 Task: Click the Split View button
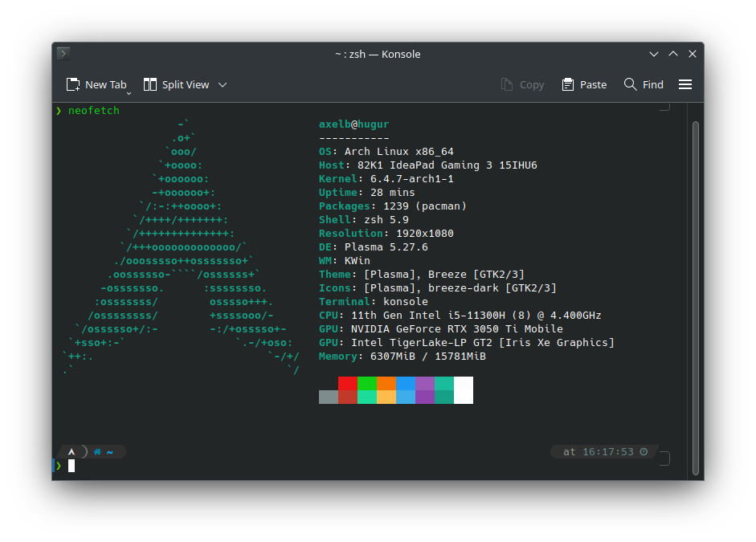(177, 85)
